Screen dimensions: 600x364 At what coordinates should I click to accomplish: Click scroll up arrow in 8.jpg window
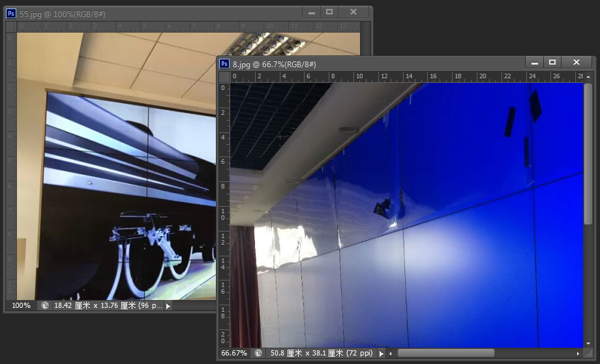(x=588, y=77)
